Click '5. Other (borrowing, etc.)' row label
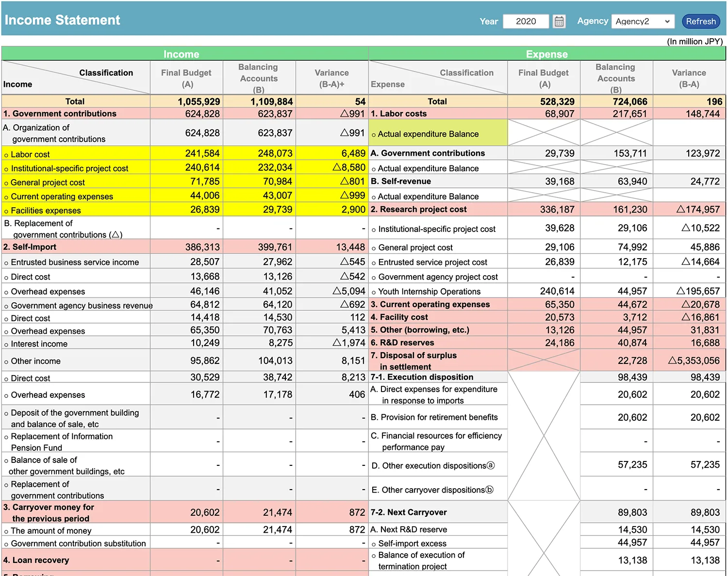This screenshot has width=728, height=576. point(420,329)
